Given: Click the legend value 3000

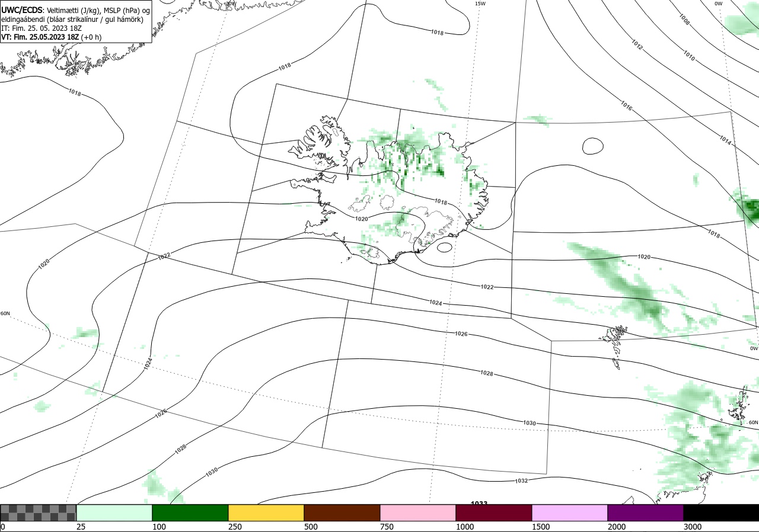Looking at the screenshot, I should tap(693, 527).
